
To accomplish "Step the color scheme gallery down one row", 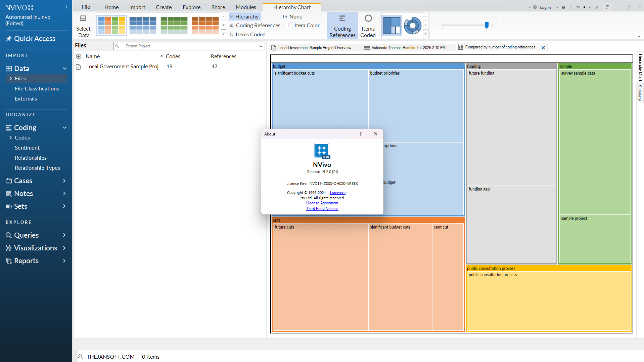I will click(x=223, y=25).
